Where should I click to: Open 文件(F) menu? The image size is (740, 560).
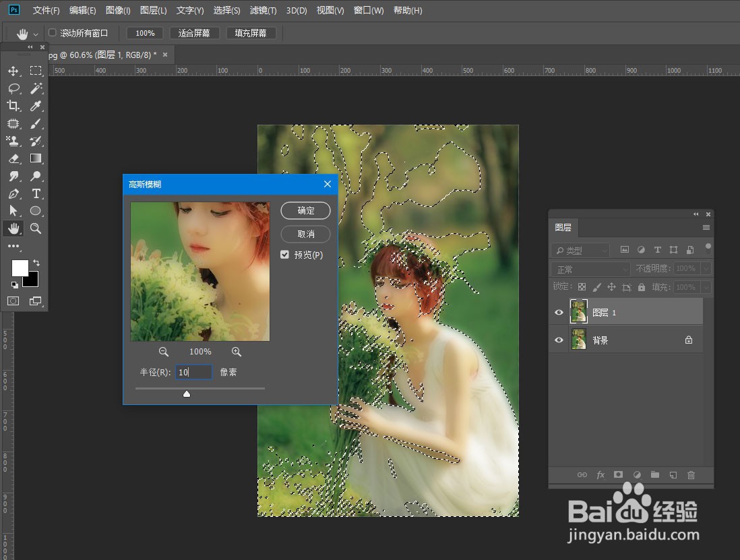tap(46, 10)
